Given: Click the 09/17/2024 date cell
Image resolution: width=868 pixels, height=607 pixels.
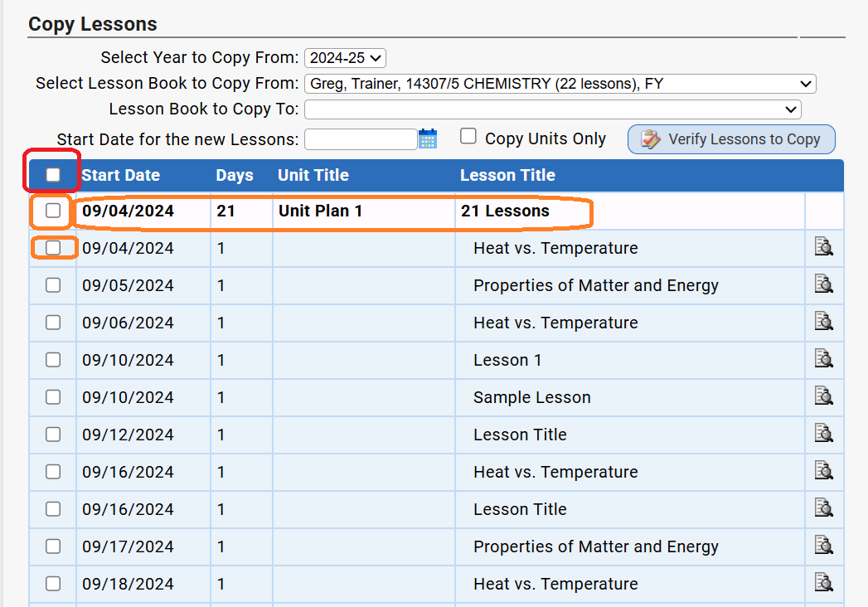Looking at the screenshot, I should (128, 546).
